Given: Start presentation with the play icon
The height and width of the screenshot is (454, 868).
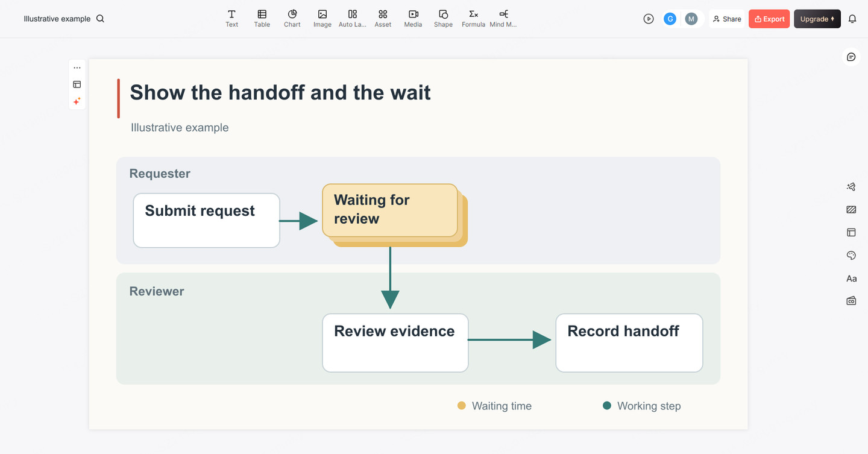Looking at the screenshot, I should tap(649, 19).
